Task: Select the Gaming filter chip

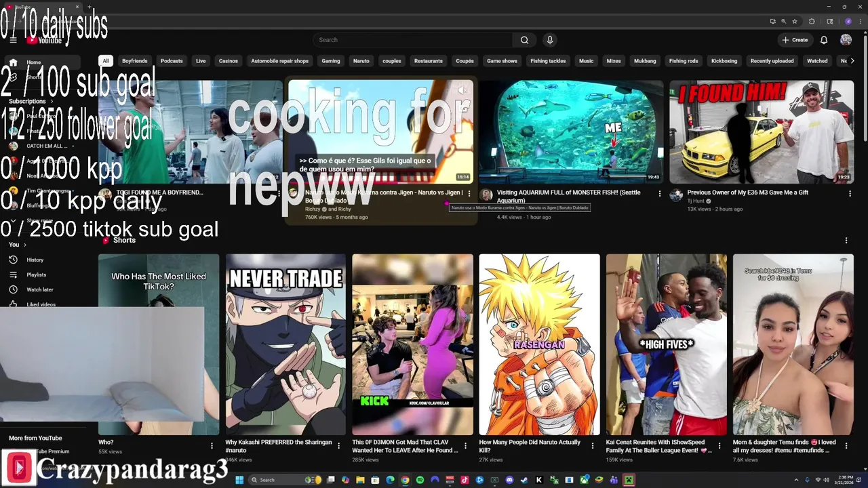Action: (331, 61)
